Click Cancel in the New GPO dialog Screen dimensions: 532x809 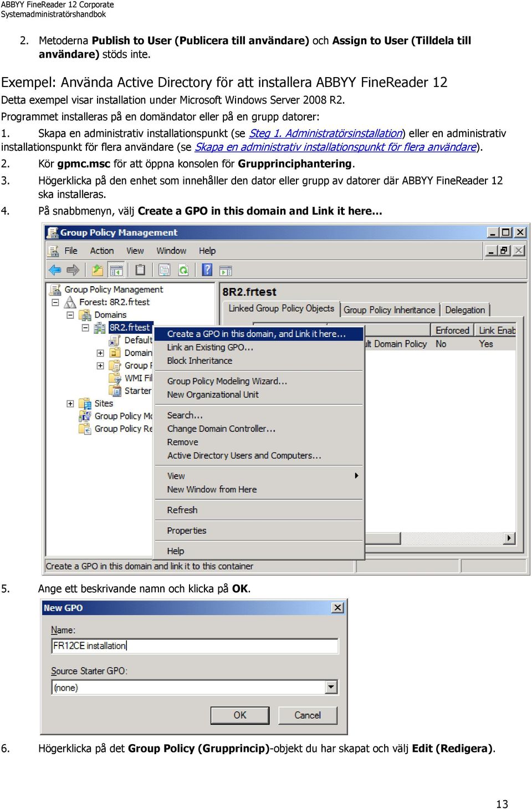click(x=308, y=715)
